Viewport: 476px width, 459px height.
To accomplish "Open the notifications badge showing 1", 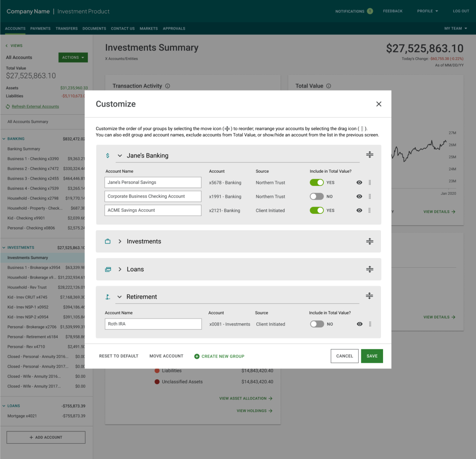I will (370, 11).
